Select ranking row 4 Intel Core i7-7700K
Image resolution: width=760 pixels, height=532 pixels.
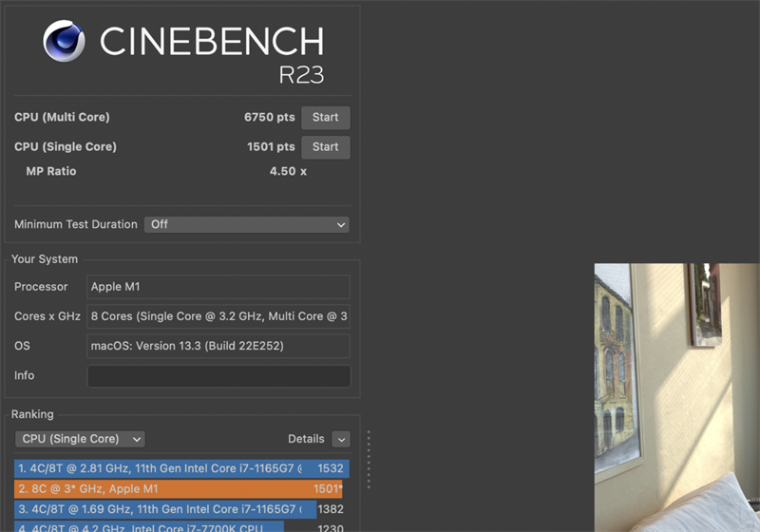tap(180, 526)
